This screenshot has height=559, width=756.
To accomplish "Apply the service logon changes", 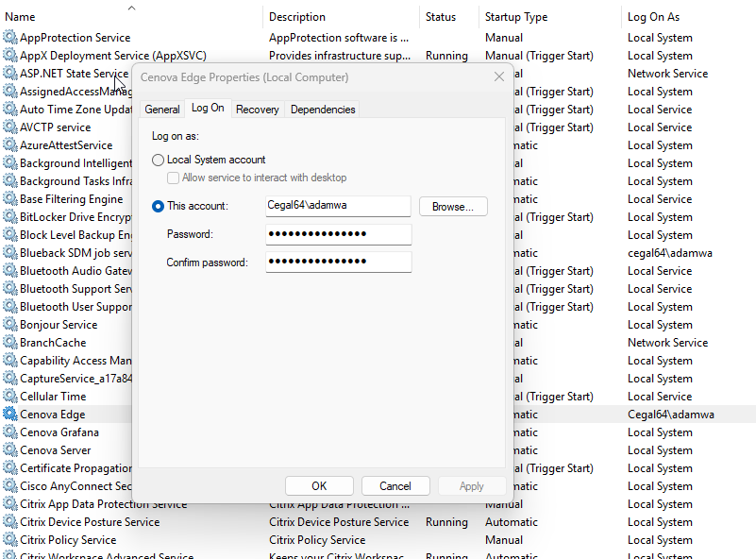I will pos(472,485).
